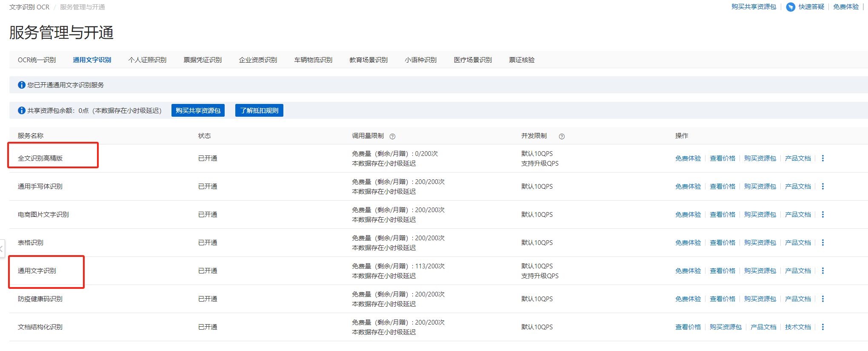Switch to OCR统一识别 tab
Screen dimensions: 868x351
coord(37,60)
